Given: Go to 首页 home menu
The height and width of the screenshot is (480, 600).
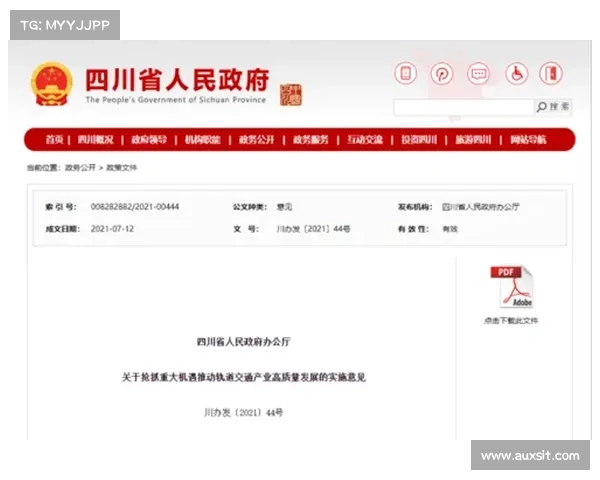Looking at the screenshot, I should coord(54,139).
